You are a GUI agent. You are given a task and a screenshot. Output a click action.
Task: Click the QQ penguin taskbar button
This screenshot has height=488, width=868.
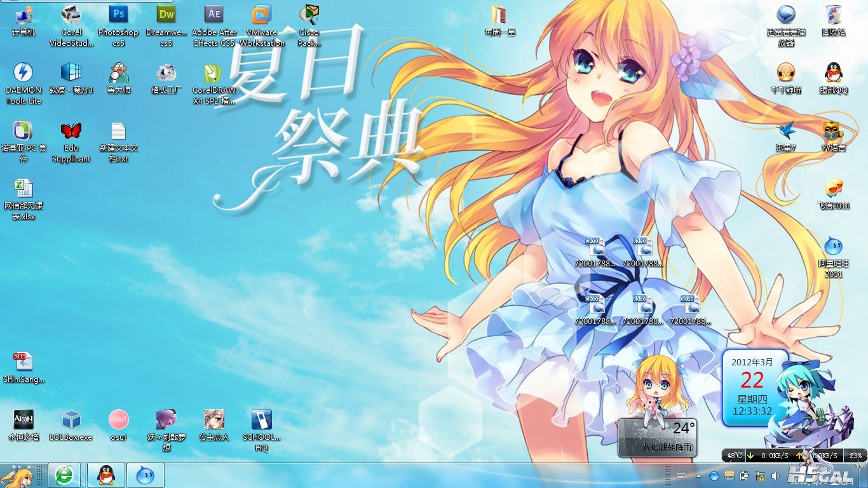(x=106, y=475)
